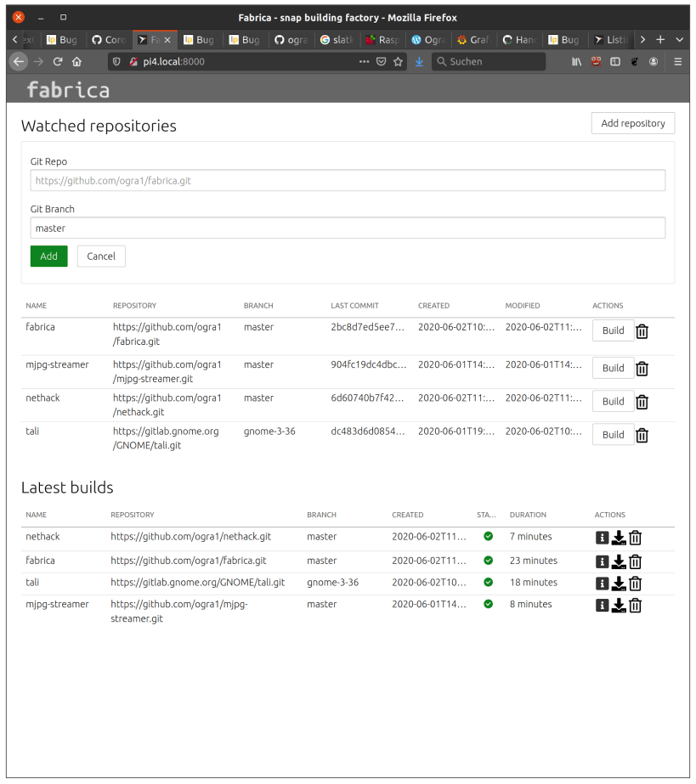Reload the page in Firefox

point(58,61)
